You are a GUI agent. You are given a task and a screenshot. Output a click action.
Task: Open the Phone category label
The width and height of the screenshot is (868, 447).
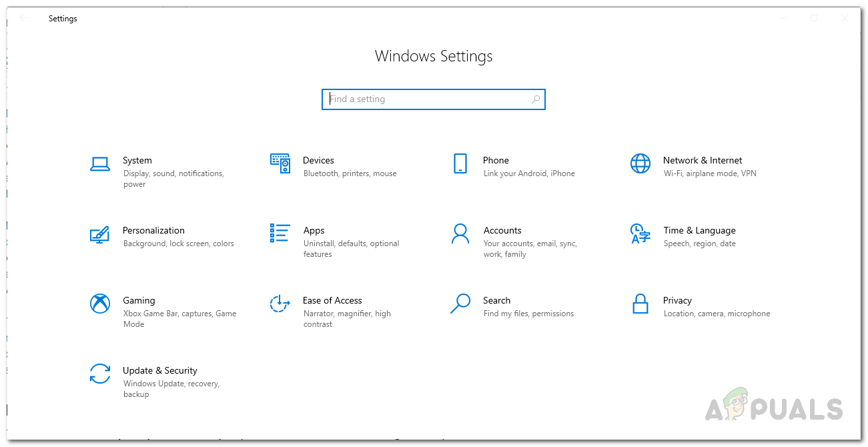coord(496,160)
